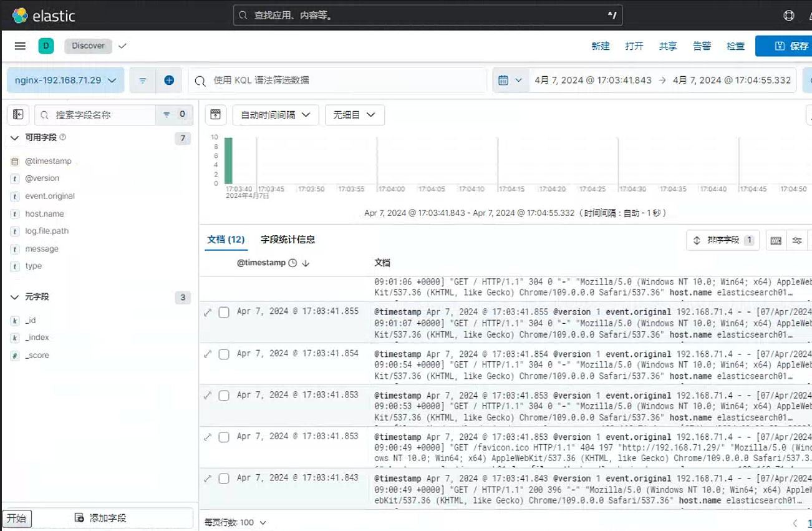Open the help lifebuoy icon
Viewport: 812px width, 531px height.
click(x=789, y=16)
